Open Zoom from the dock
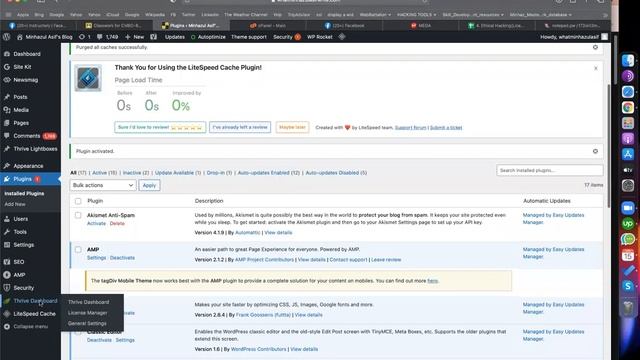 tap(628, 208)
